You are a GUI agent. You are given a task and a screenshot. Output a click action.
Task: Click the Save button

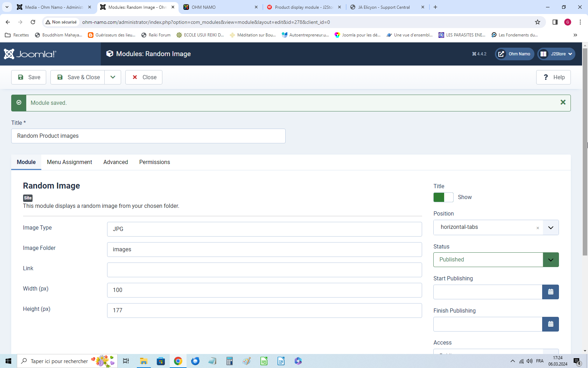tap(29, 77)
